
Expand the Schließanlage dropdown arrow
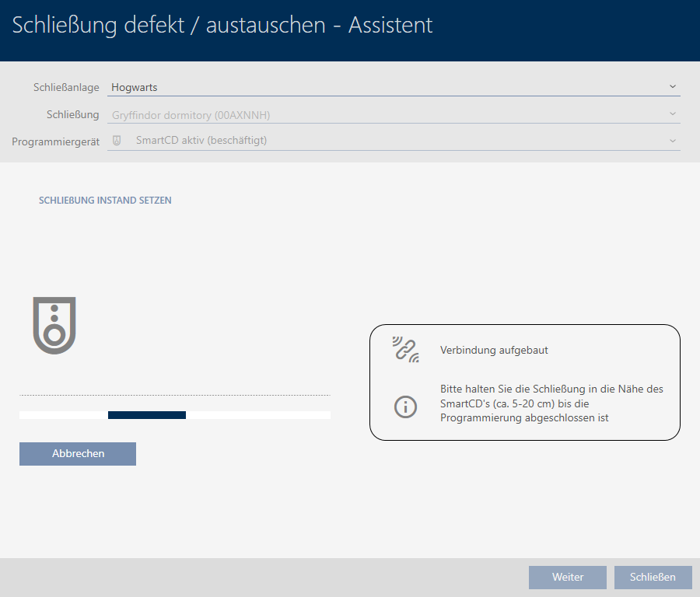[x=672, y=87]
